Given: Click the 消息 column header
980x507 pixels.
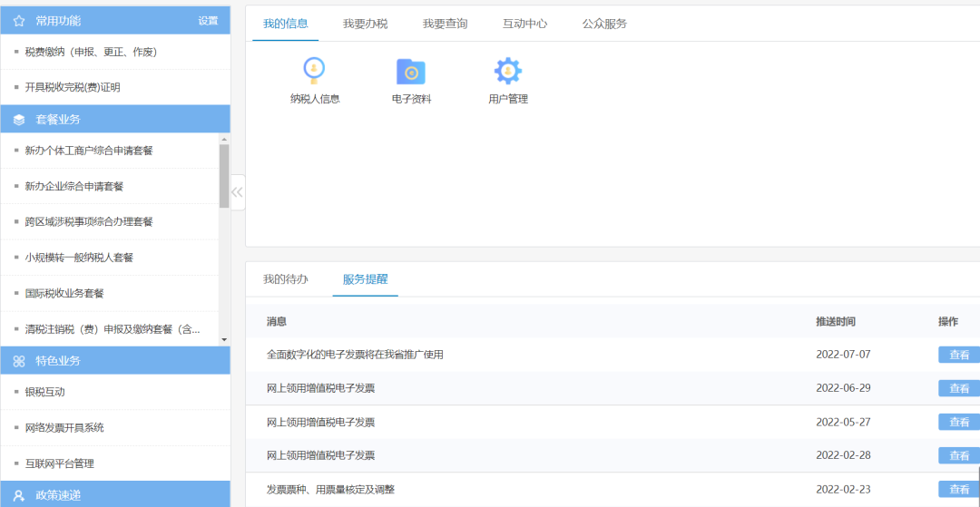Looking at the screenshot, I should pos(276,322).
